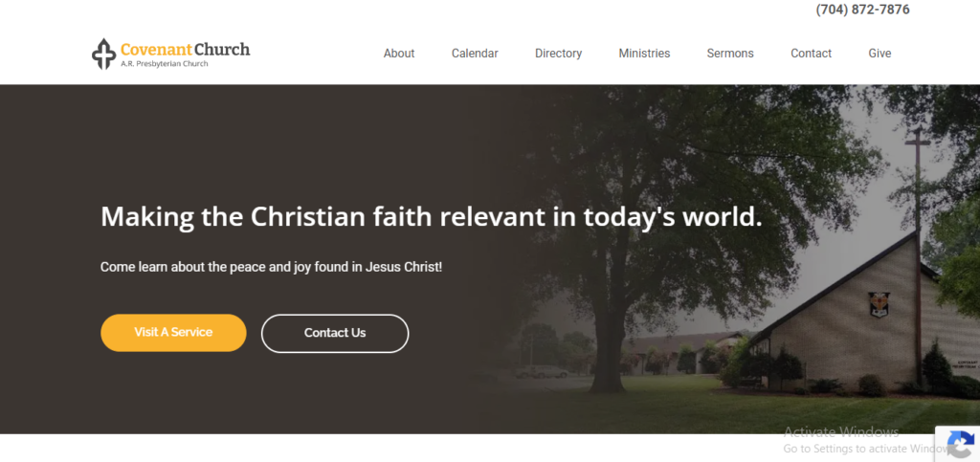Click the A.R. Presbyterian Church tagline
This screenshot has width=980, height=462.
(x=165, y=64)
